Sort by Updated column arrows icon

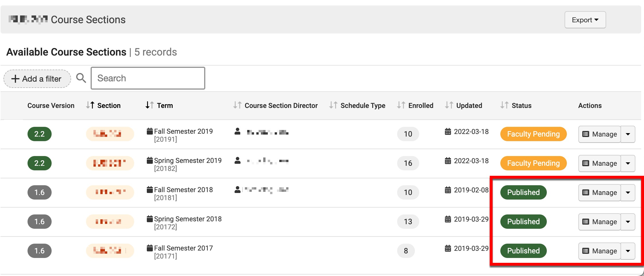point(449,105)
